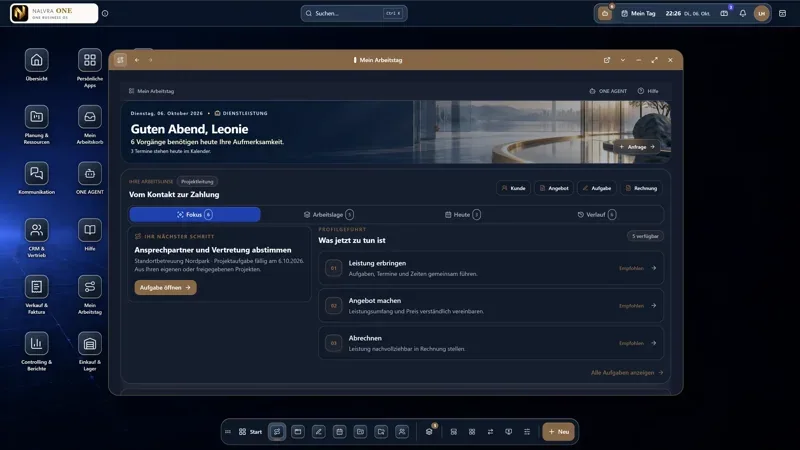Click the Rechnung quick action button
Screen dimensions: 800x450
point(641,188)
